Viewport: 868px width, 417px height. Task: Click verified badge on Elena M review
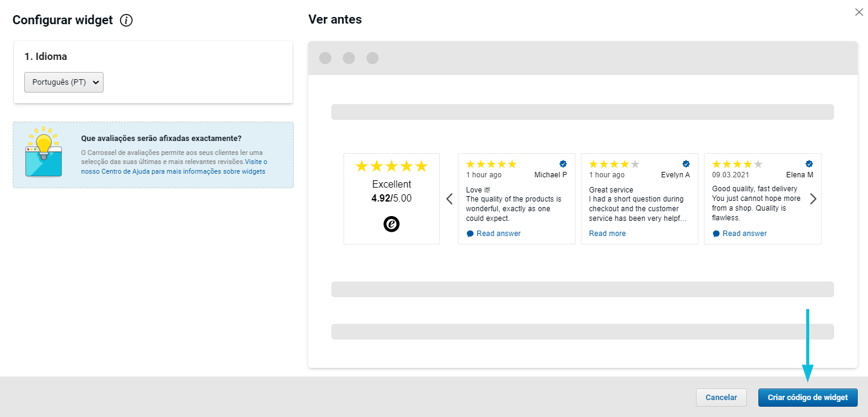[x=809, y=164]
